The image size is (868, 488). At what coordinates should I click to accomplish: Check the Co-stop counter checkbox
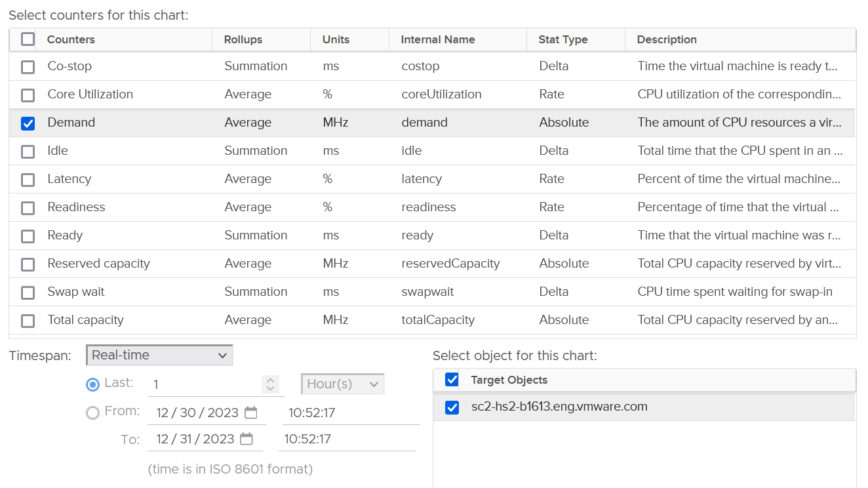point(28,67)
